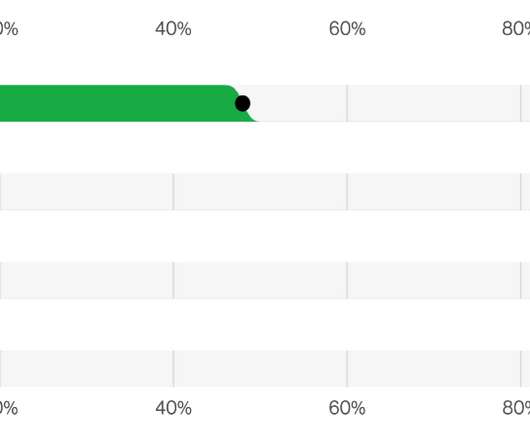Click the cut-off percentage label at bottom left
Image resolution: width=530 pixels, height=442 pixels.
(x=9, y=408)
